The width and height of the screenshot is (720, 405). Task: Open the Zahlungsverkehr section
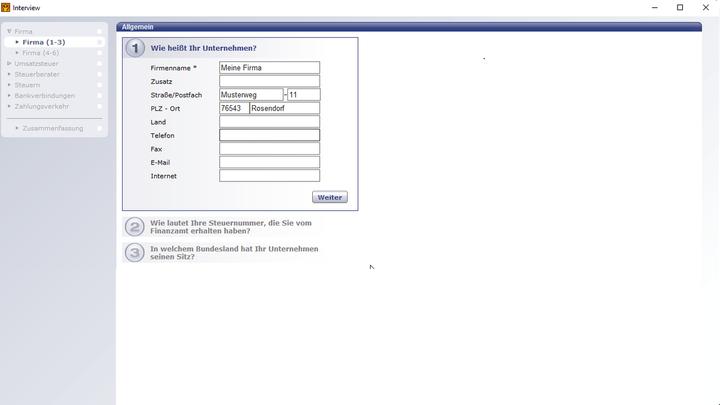[x=41, y=106]
